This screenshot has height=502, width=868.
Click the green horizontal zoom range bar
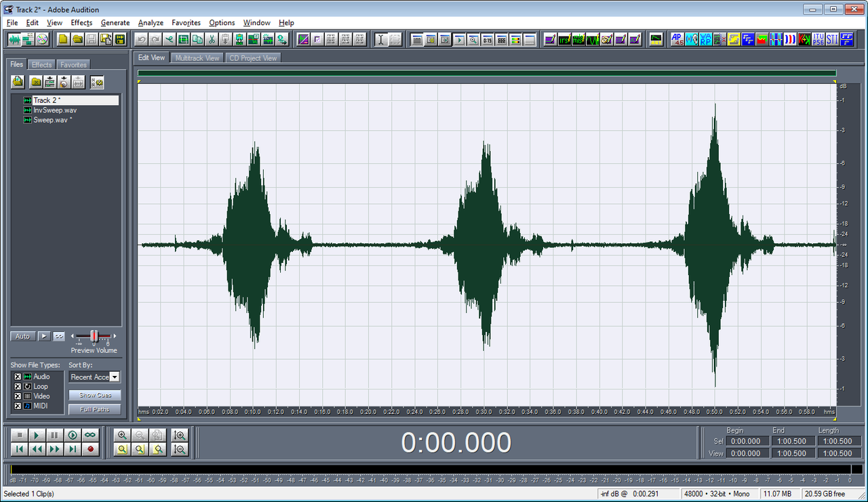point(486,73)
